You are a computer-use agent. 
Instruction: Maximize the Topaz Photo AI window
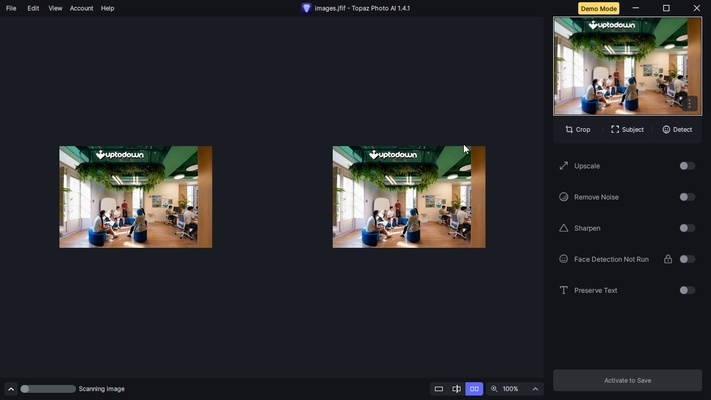[666, 8]
